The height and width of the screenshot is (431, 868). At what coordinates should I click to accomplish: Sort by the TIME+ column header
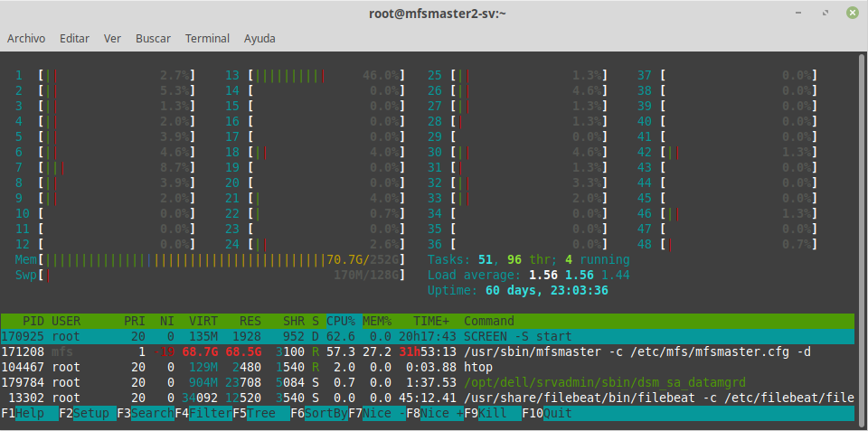(431, 321)
